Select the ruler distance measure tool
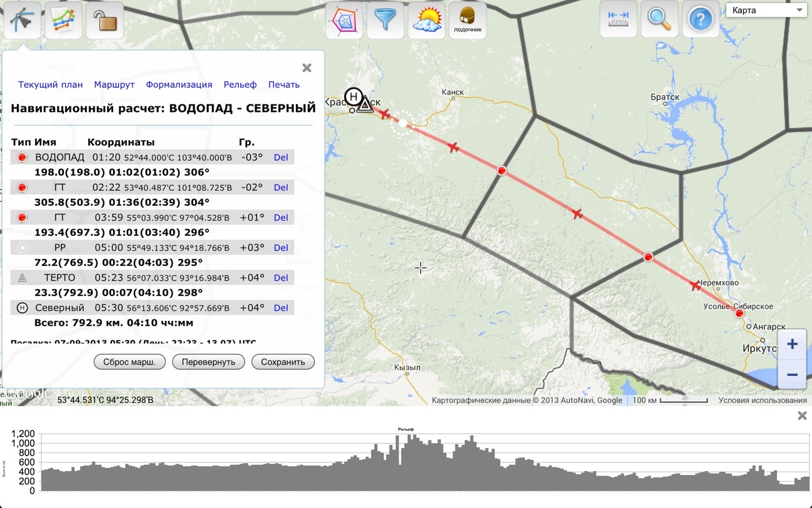812x508 pixels. 618,19
